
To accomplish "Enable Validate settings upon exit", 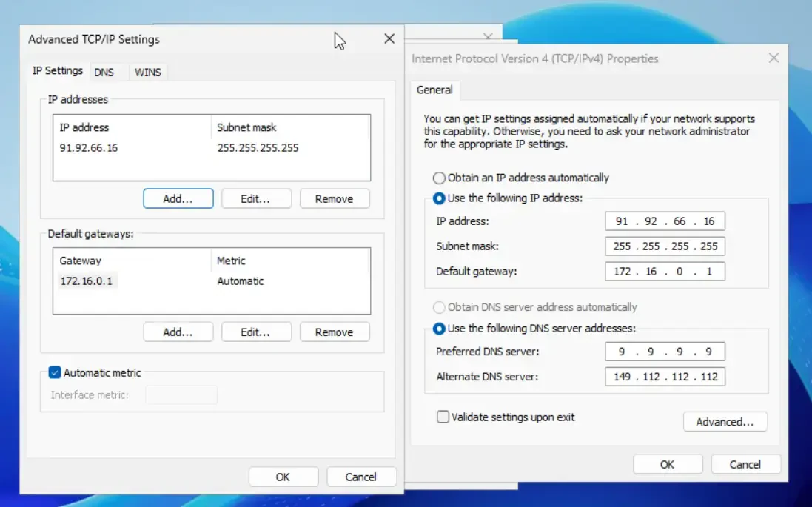I will coord(443,417).
